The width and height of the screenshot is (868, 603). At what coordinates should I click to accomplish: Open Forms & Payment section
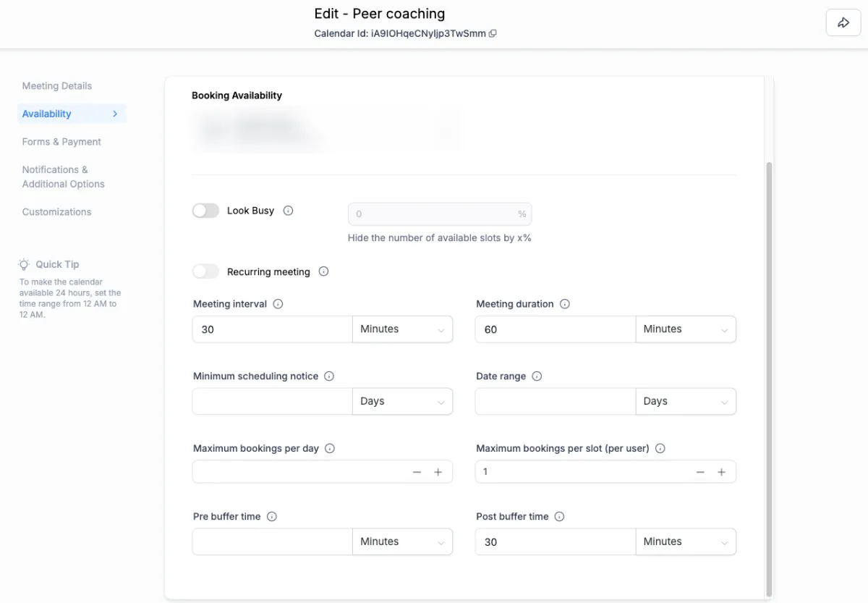(61, 142)
